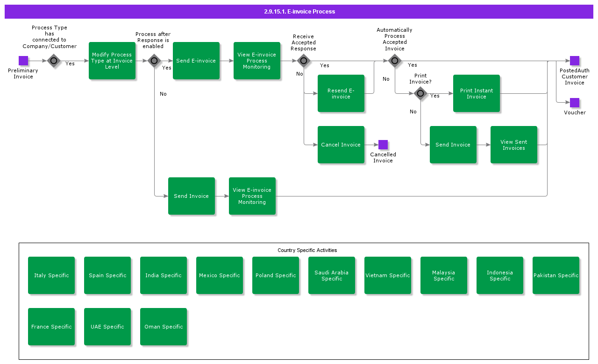Open the Cancel Invoice activity box
The image size is (598, 364).
(x=341, y=145)
